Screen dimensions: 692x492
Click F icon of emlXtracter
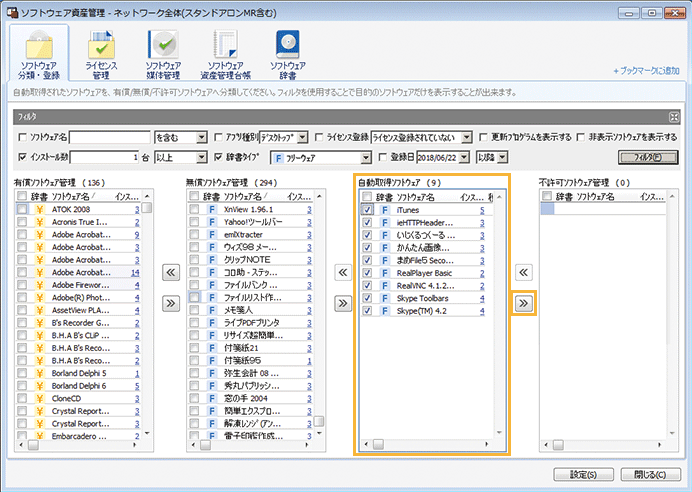(212, 234)
